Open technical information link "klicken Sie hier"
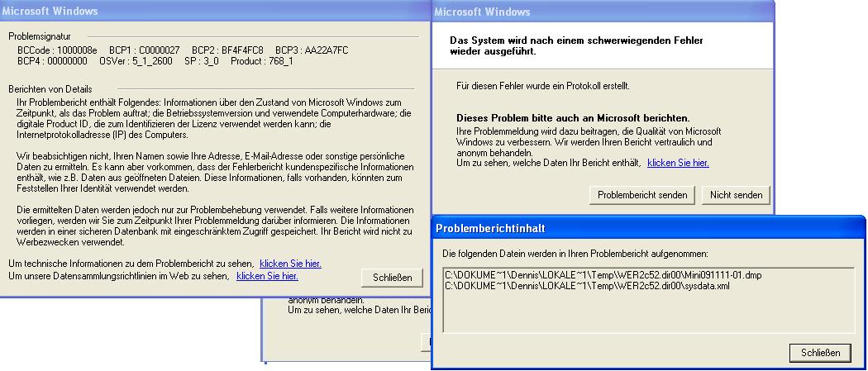The height and width of the screenshot is (371, 868). [290, 264]
